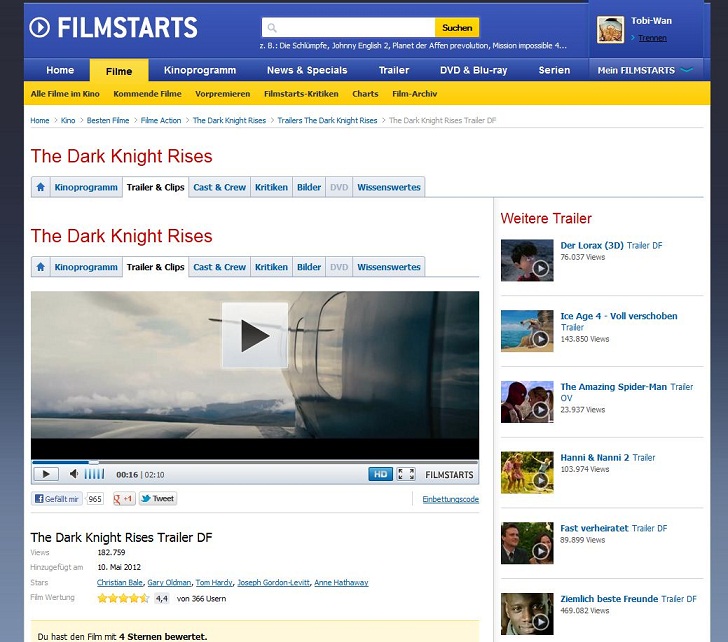Screen dimensions: 728x642
Task: Open the Home main menu item
Action: [60, 70]
